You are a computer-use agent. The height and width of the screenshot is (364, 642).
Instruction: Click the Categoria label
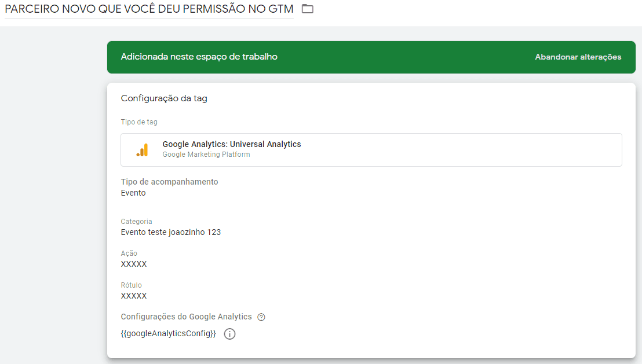pos(136,221)
